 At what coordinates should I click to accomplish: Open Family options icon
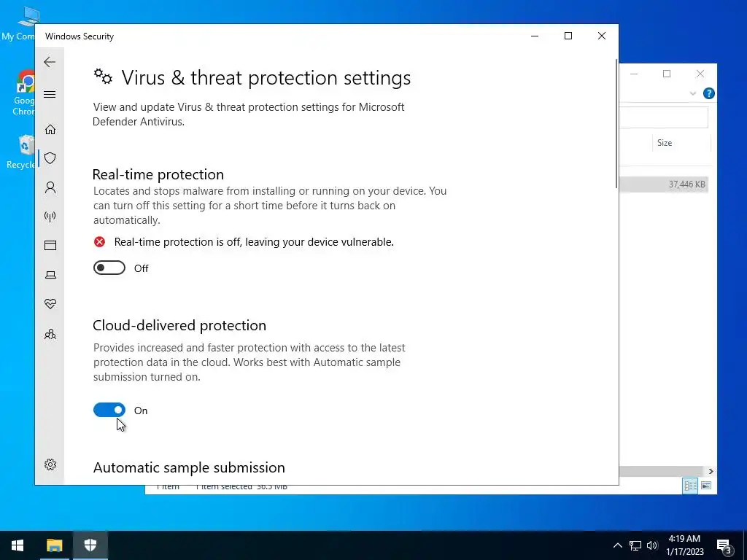click(x=50, y=334)
